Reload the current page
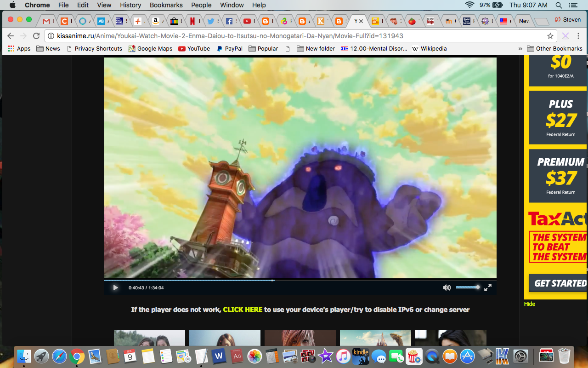 [37, 36]
